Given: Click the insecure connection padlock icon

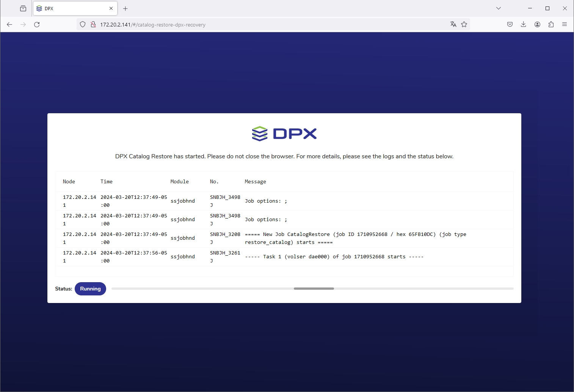Looking at the screenshot, I should 93,25.
